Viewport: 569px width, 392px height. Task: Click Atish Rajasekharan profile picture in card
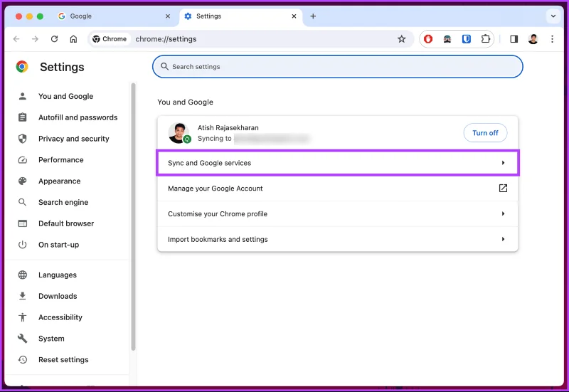(179, 133)
